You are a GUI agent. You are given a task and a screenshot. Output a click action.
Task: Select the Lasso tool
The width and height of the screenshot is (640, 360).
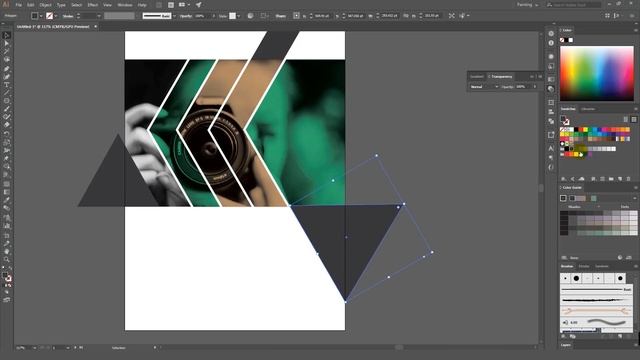point(7,60)
